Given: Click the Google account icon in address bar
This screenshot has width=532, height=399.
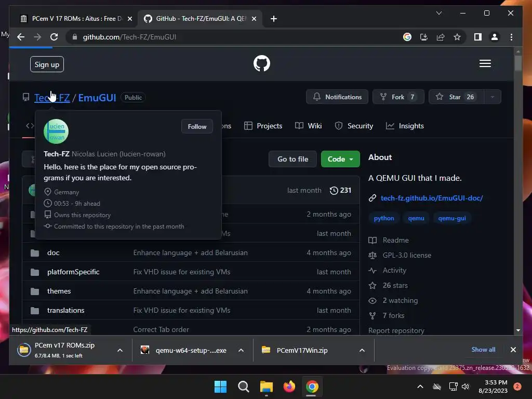Looking at the screenshot, I should pyautogui.click(x=407, y=37).
